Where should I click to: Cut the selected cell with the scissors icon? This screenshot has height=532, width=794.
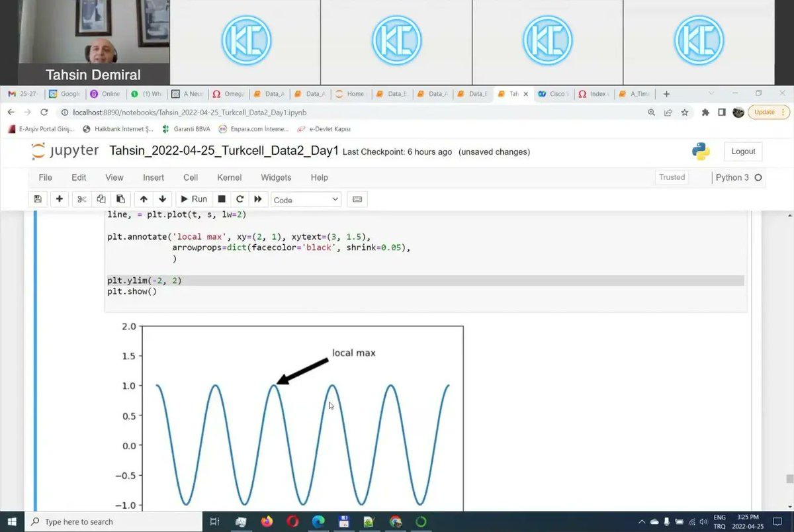click(82, 199)
